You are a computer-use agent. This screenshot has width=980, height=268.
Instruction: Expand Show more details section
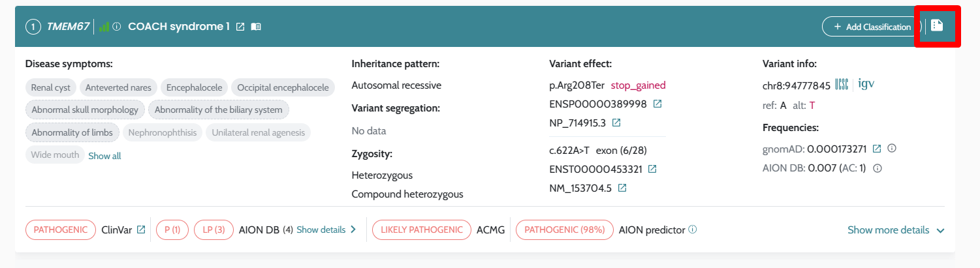tap(896, 230)
